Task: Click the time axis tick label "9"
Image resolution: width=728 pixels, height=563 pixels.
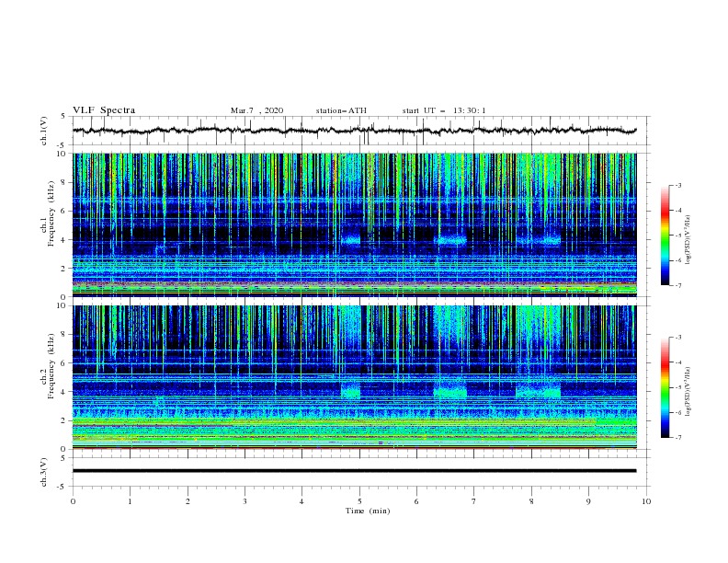Action: (x=588, y=501)
